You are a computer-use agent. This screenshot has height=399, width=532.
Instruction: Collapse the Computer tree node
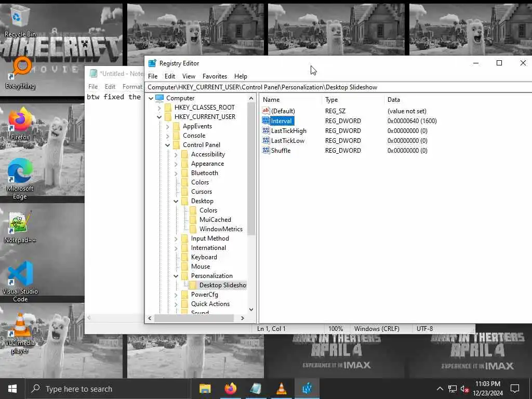[151, 98]
